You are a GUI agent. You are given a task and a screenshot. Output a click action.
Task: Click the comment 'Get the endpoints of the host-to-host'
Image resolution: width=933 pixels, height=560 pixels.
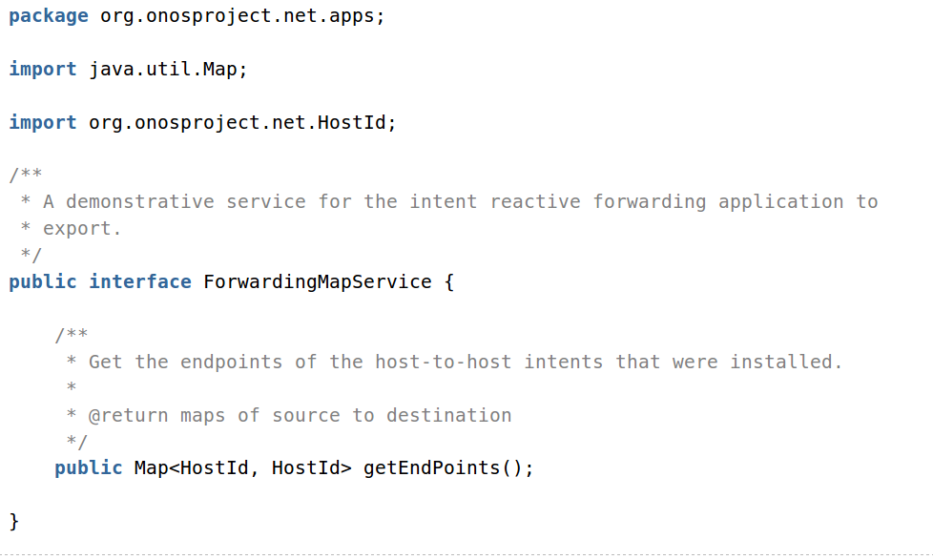(x=300, y=363)
